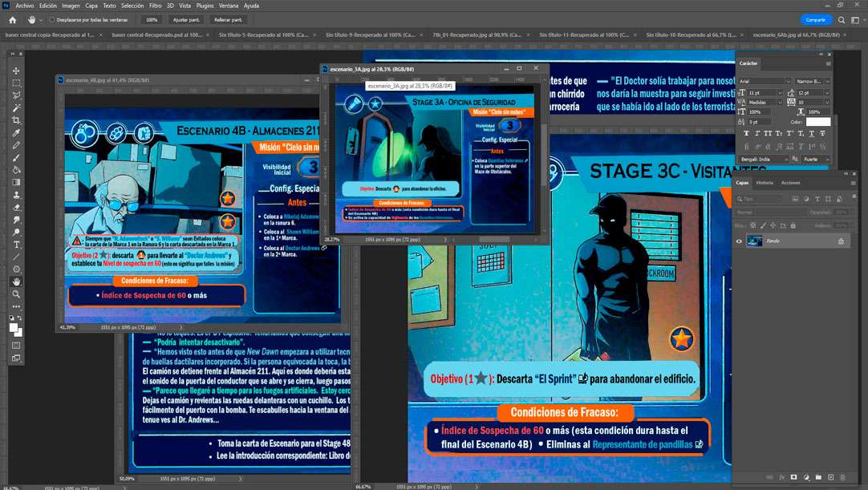Select the Pencil tool
Screen dimensions: 868x490
pos(16,145)
